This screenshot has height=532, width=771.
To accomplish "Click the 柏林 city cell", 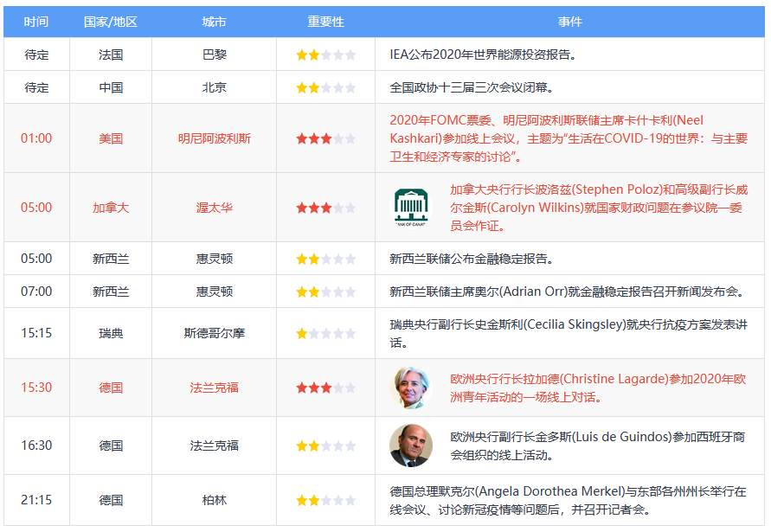I will (x=214, y=500).
